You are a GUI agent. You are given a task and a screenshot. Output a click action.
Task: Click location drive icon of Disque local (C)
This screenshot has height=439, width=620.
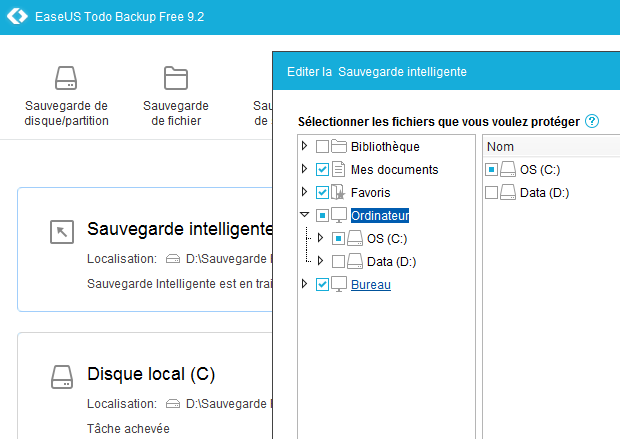(173, 403)
